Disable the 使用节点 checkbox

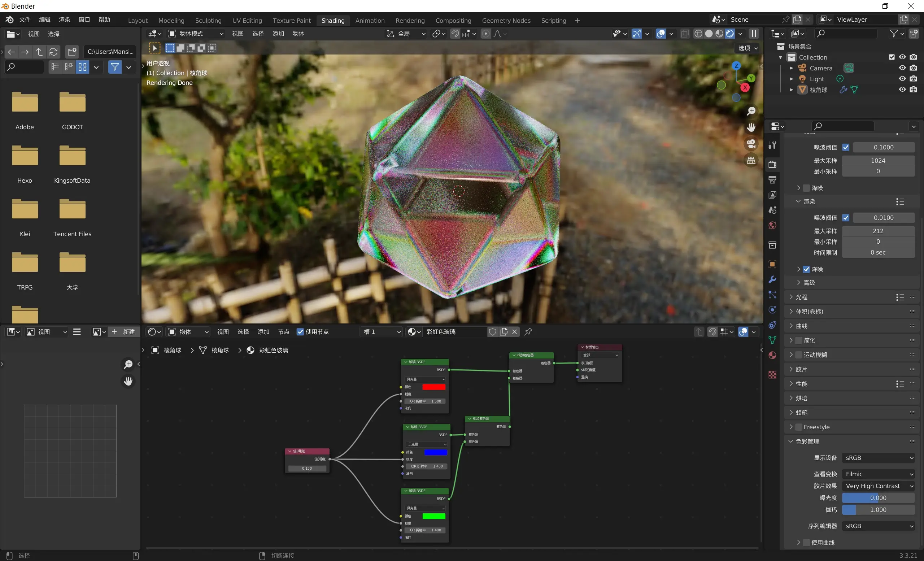pyautogui.click(x=300, y=331)
